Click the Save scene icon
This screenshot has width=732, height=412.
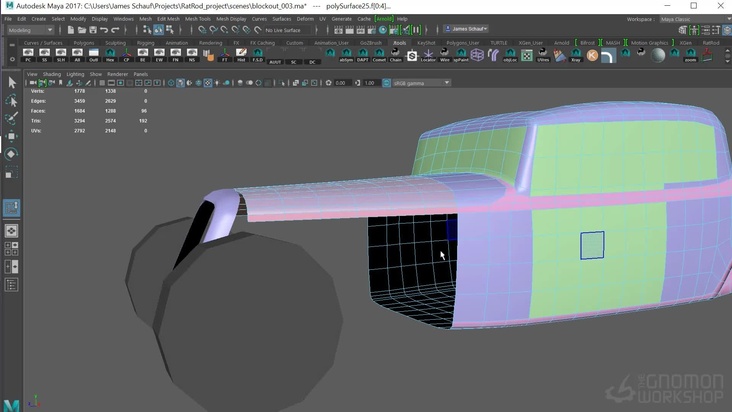[x=92, y=30]
